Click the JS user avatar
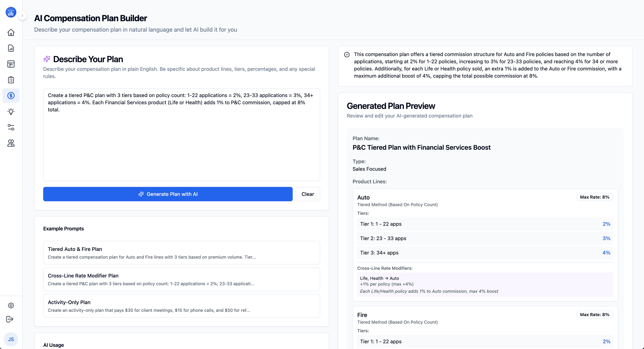This screenshot has width=644, height=349. [11, 339]
